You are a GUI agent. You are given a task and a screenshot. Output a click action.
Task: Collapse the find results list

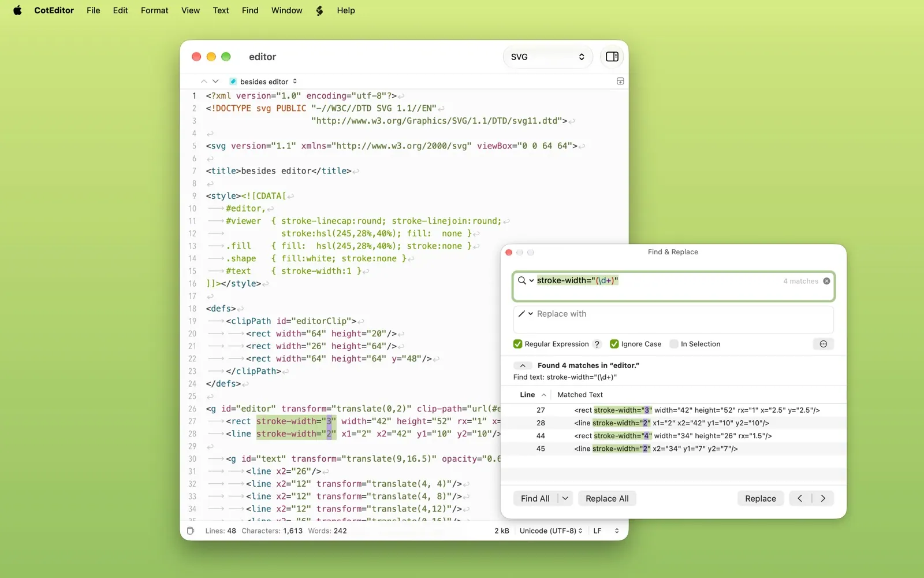(523, 365)
